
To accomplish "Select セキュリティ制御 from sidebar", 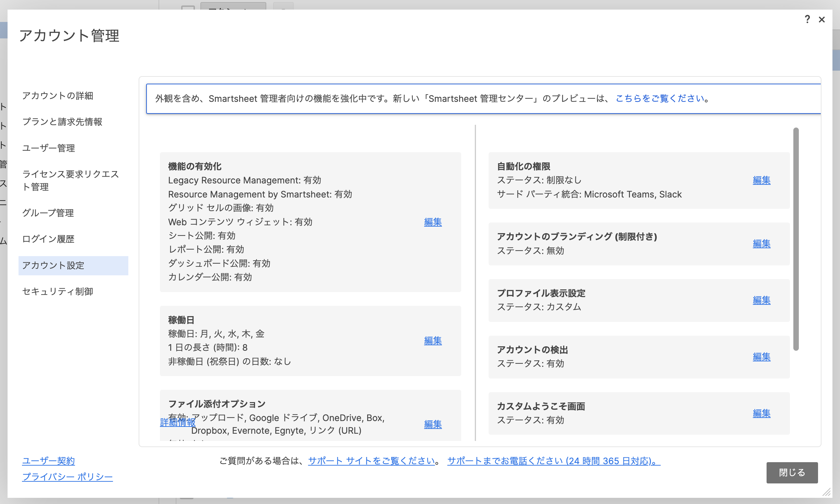I will [x=58, y=291].
